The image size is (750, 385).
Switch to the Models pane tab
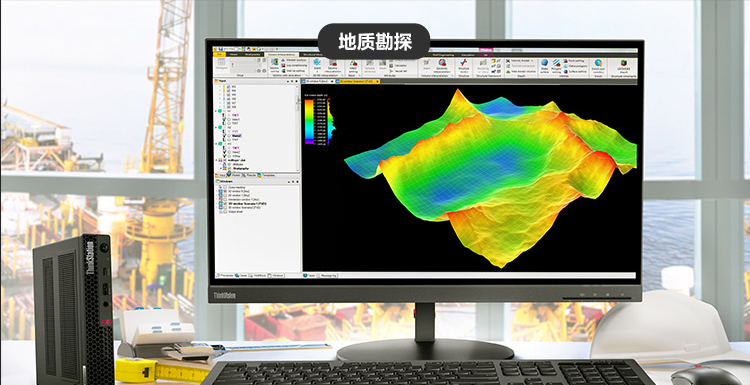pos(234,176)
